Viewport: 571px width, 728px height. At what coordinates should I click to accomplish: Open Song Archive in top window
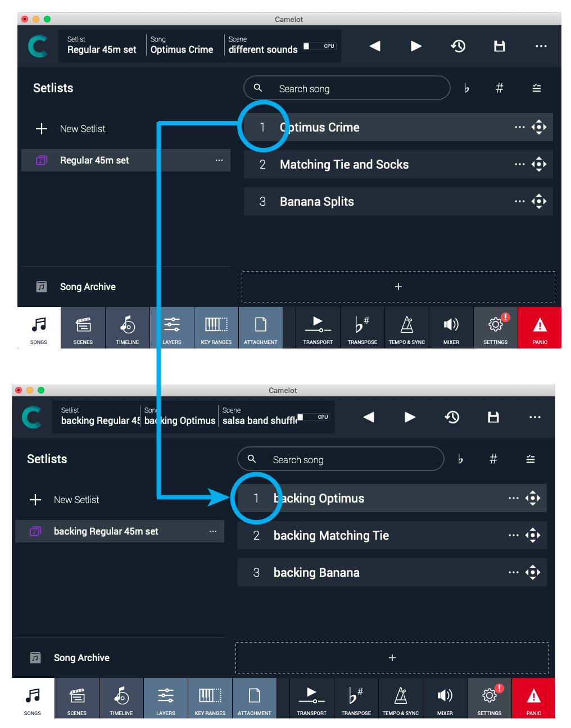(x=76, y=287)
